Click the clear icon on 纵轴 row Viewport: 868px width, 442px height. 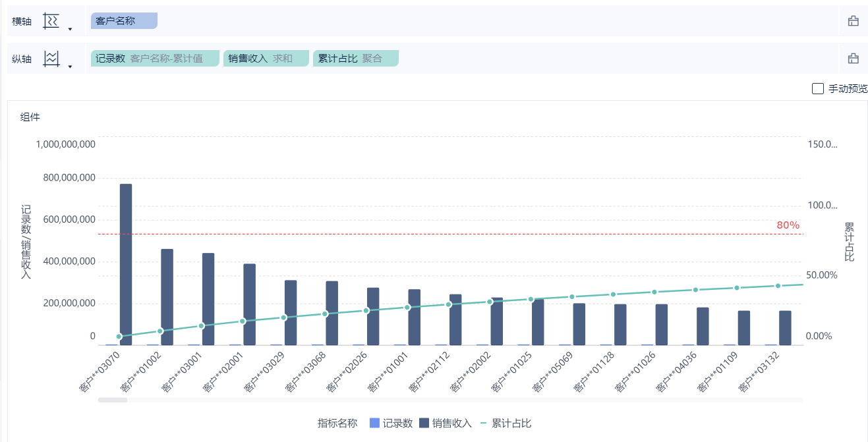pos(853,59)
